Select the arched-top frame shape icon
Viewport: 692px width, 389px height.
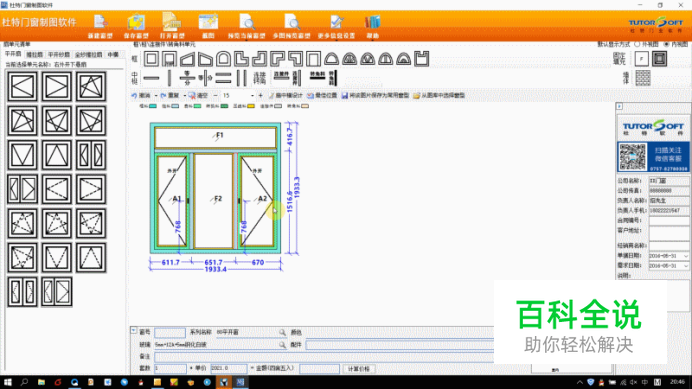(223, 59)
